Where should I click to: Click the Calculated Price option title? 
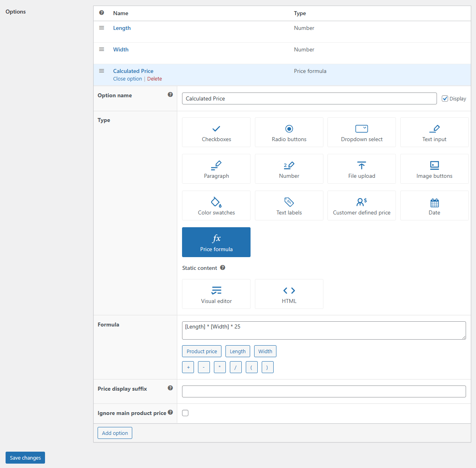pyautogui.click(x=133, y=71)
